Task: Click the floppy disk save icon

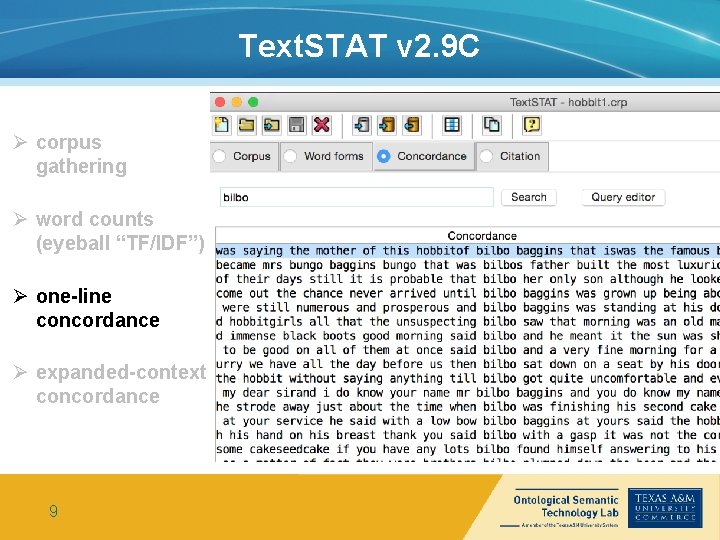Action: 297,125
